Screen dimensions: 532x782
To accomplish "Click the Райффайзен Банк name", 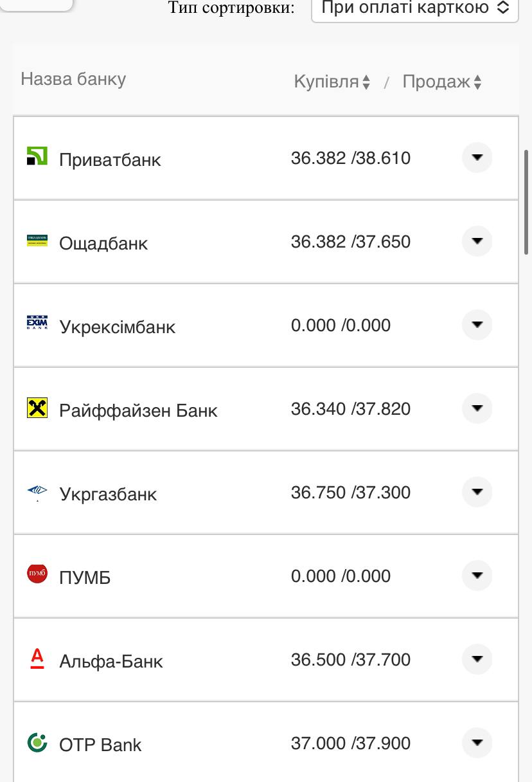I will click(x=138, y=410).
